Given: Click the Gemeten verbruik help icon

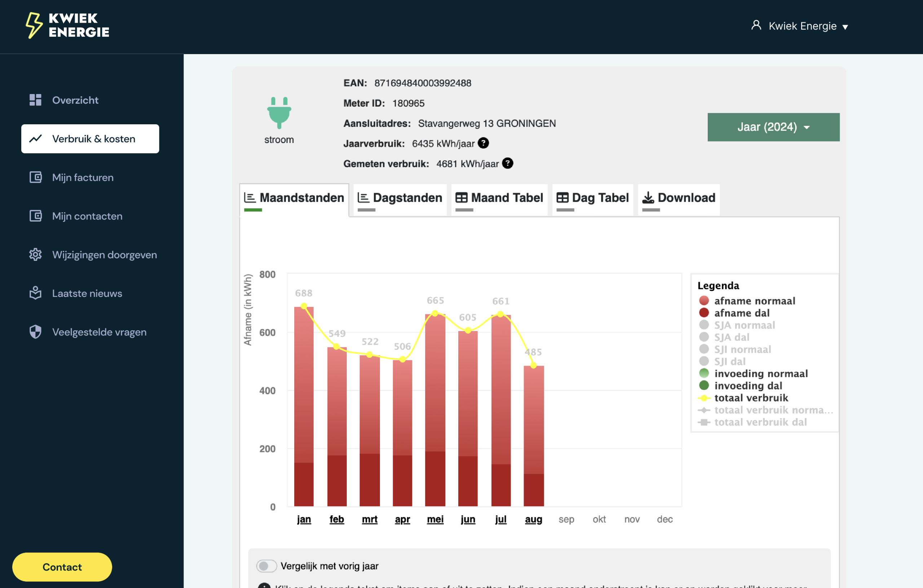Looking at the screenshot, I should 508,164.
